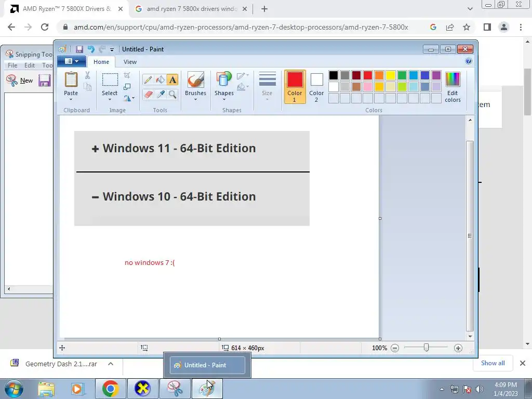Switch to the Home tab in Paint
This screenshot has height=399, width=532.
click(101, 62)
